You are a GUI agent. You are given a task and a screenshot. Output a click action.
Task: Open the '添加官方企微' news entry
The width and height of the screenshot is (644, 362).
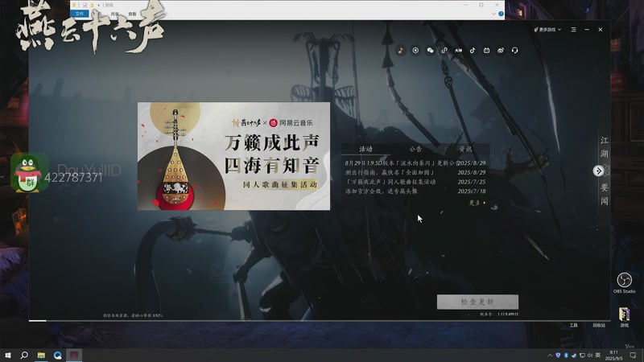pos(415,191)
